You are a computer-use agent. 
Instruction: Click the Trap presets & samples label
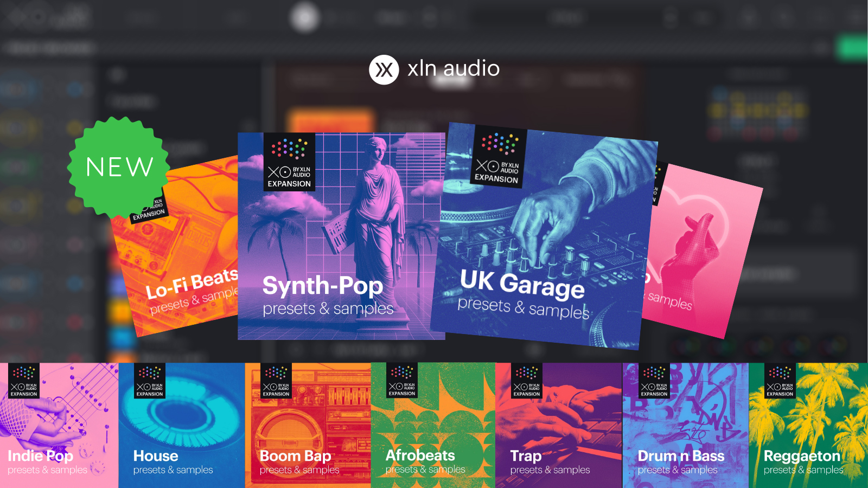(x=550, y=470)
